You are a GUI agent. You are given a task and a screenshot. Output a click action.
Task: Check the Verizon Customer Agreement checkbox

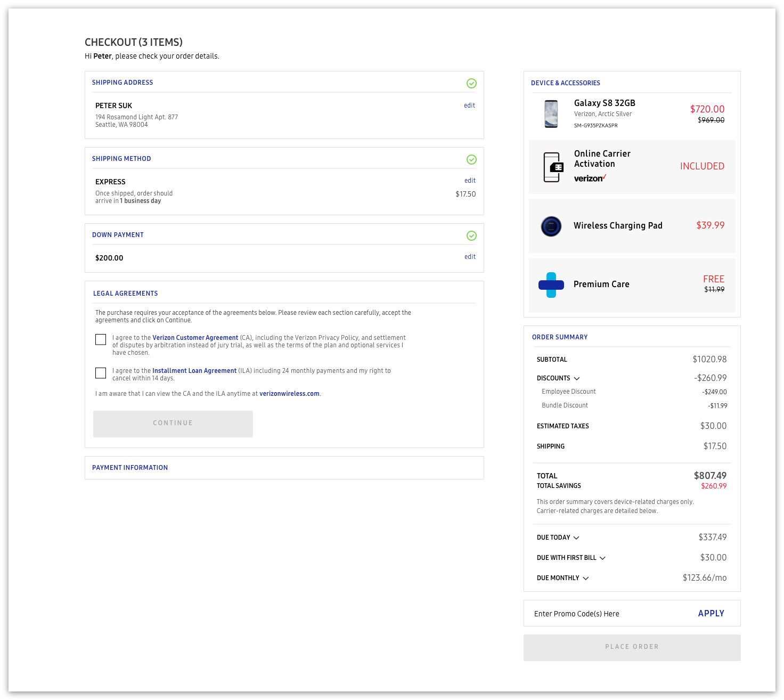click(x=101, y=339)
